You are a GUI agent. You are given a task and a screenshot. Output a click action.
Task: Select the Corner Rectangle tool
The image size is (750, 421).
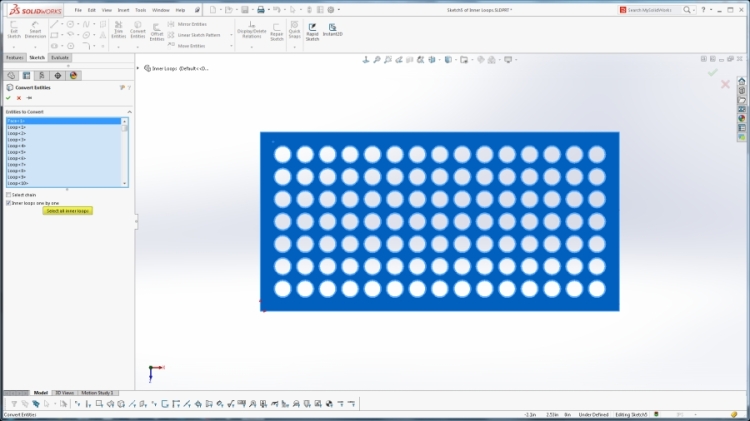[54, 35]
